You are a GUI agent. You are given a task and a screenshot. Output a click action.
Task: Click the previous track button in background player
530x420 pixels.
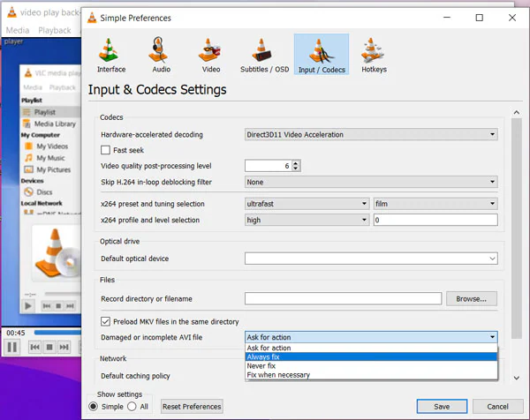point(35,347)
